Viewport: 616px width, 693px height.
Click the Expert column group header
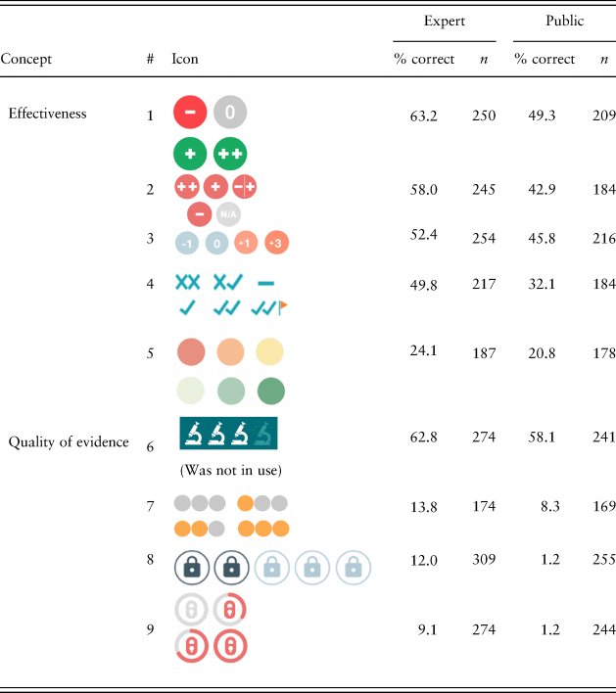pyautogui.click(x=444, y=21)
